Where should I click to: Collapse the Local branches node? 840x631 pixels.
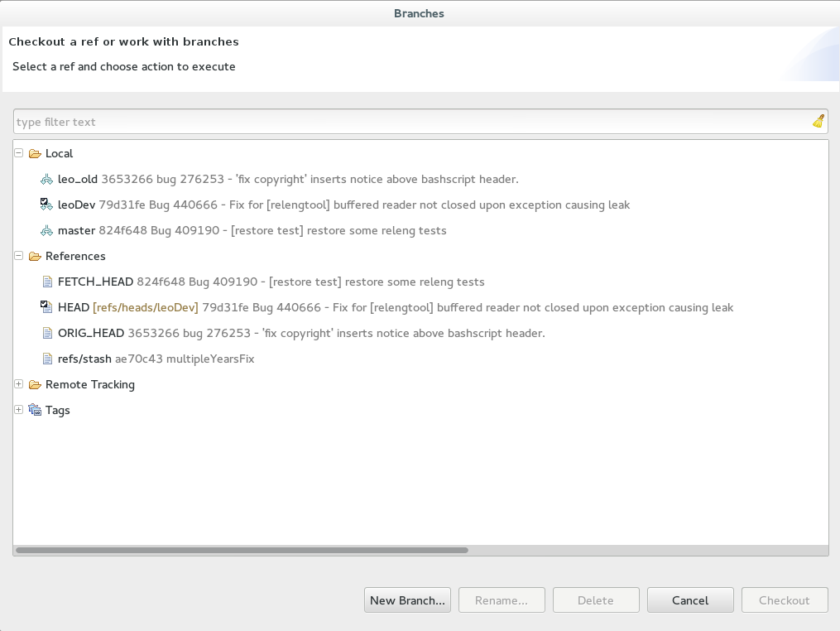point(19,153)
